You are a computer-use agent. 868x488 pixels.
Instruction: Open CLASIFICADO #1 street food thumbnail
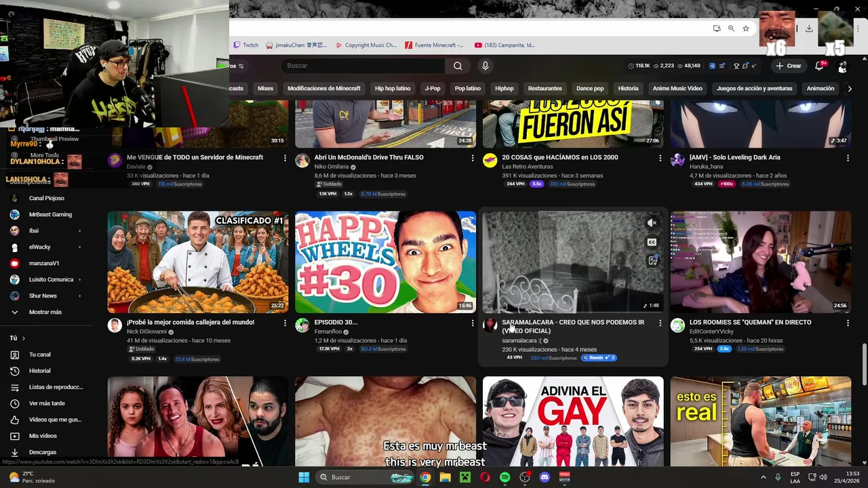pos(197,262)
